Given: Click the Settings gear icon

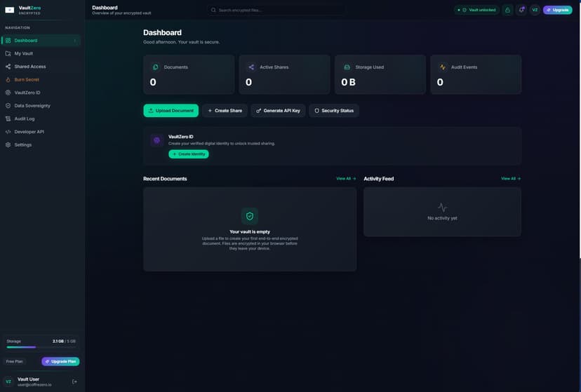Looking at the screenshot, I should coord(8,144).
